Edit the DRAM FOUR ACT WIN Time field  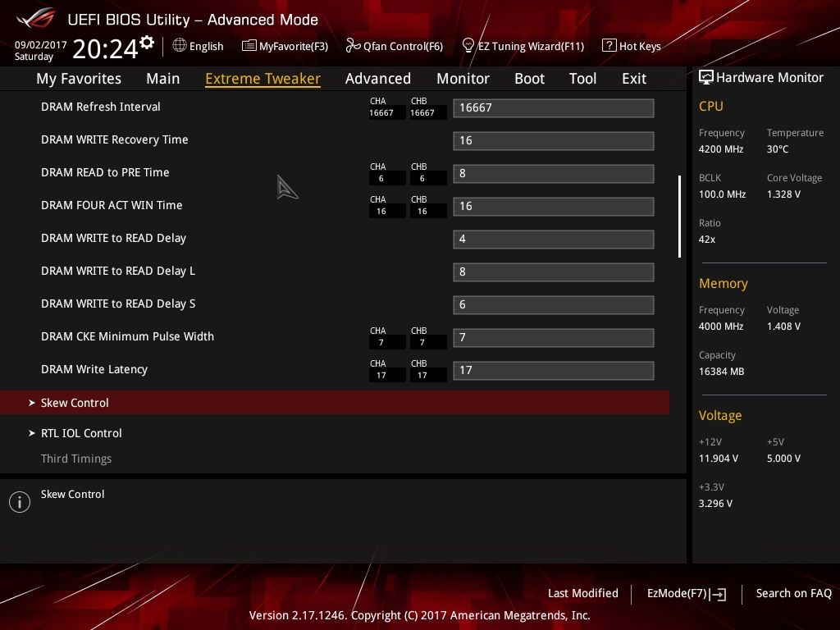point(554,206)
